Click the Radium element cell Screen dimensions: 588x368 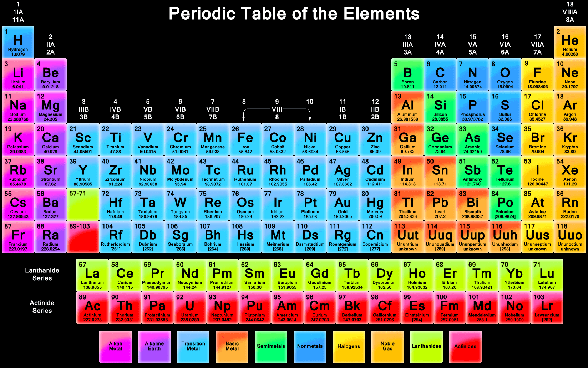(50, 237)
